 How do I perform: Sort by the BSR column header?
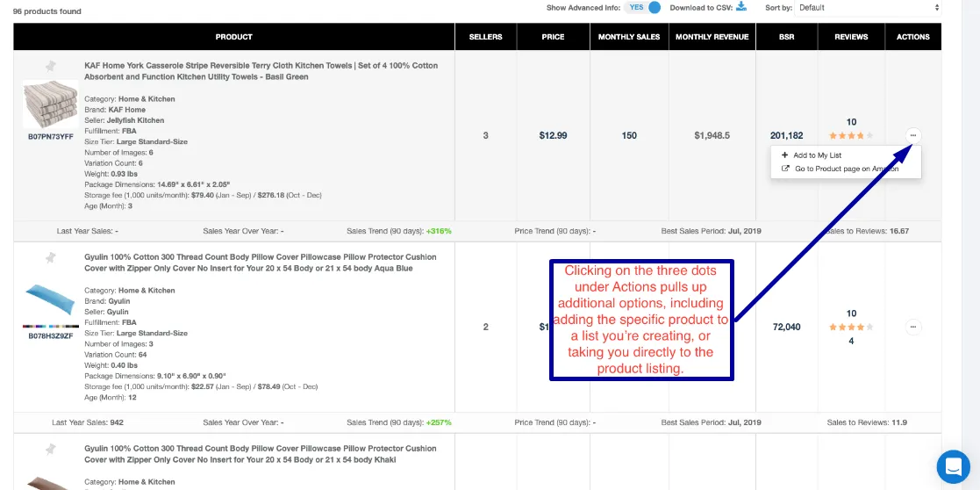click(786, 37)
